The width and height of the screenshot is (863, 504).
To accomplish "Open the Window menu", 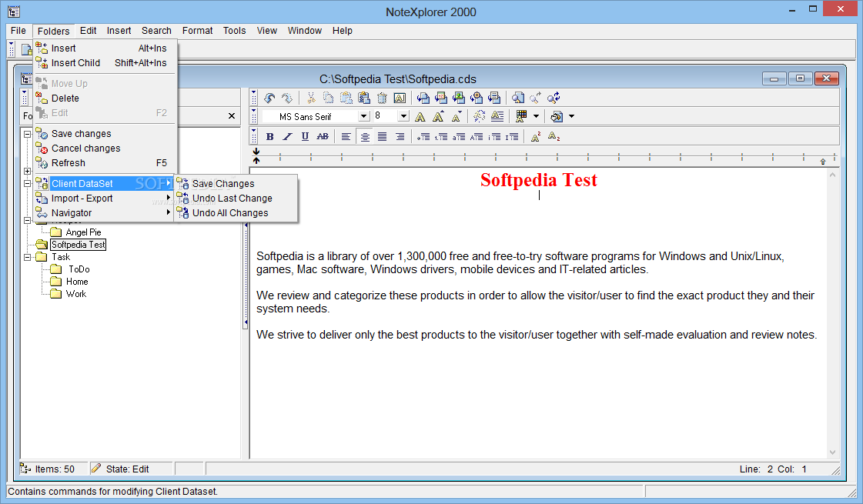I will 304,31.
